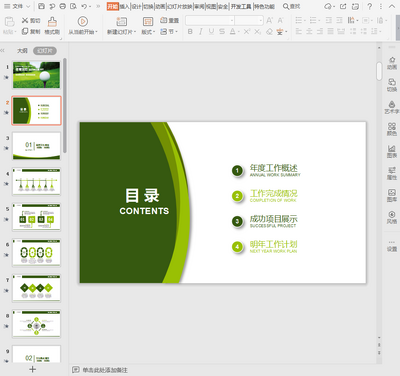This screenshot has height=376, width=400.
Task: Click the Clear Formatting eraser icon
Action: [269, 32]
